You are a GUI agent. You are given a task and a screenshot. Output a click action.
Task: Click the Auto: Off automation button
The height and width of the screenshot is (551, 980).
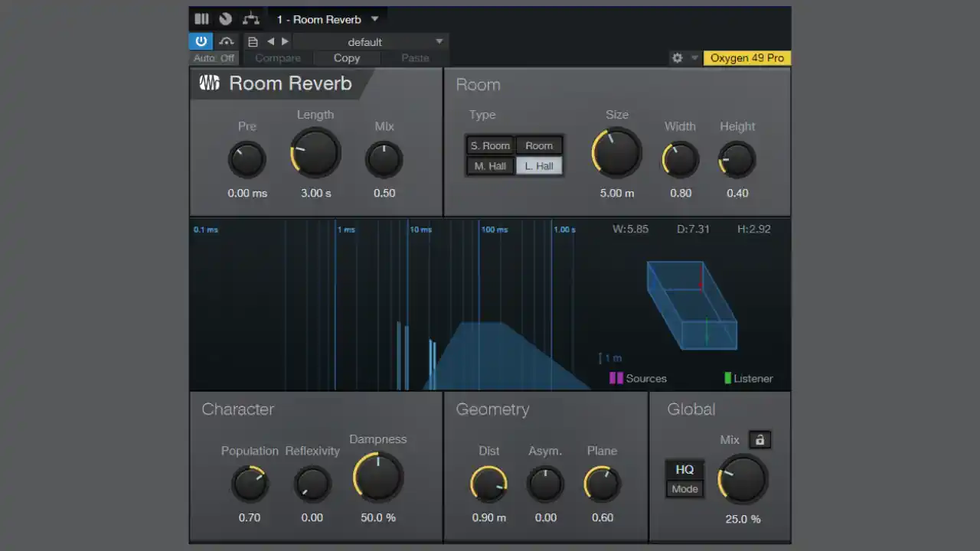point(214,58)
